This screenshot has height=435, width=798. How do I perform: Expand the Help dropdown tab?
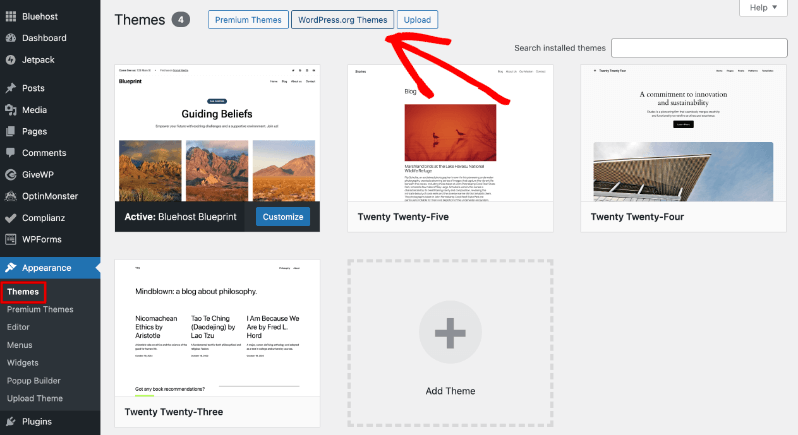pyautogui.click(x=763, y=8)
